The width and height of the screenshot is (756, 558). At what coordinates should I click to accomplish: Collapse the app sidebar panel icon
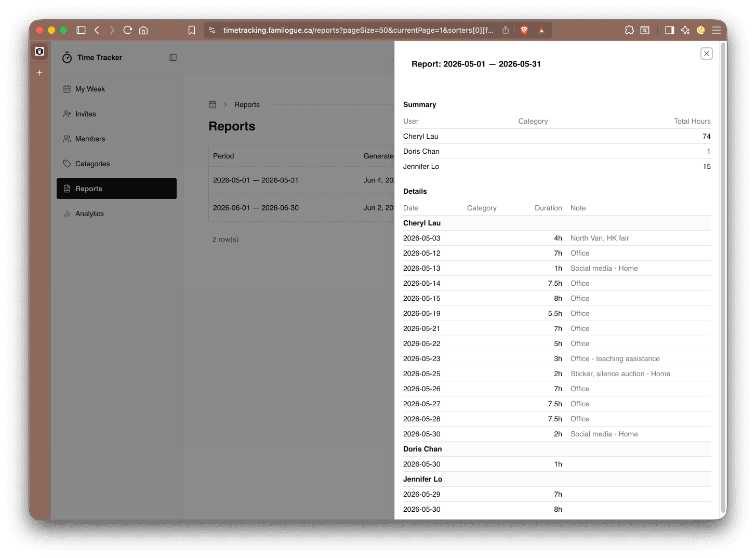pyautogui.click(x=173, y=58)
